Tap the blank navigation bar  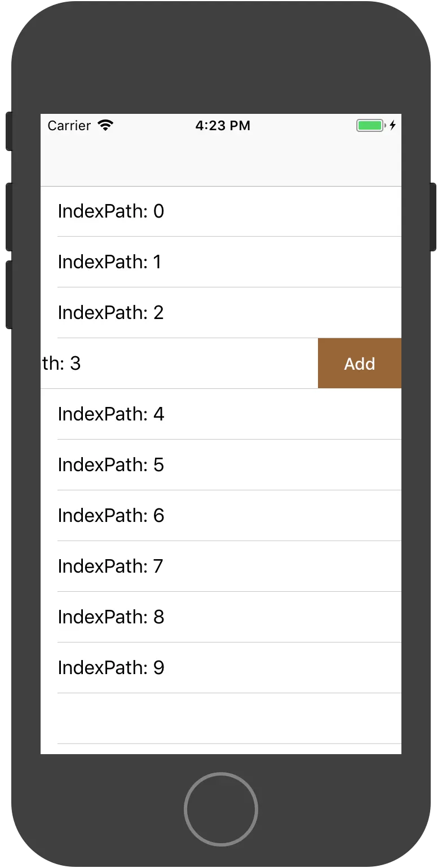pos(221,162)
